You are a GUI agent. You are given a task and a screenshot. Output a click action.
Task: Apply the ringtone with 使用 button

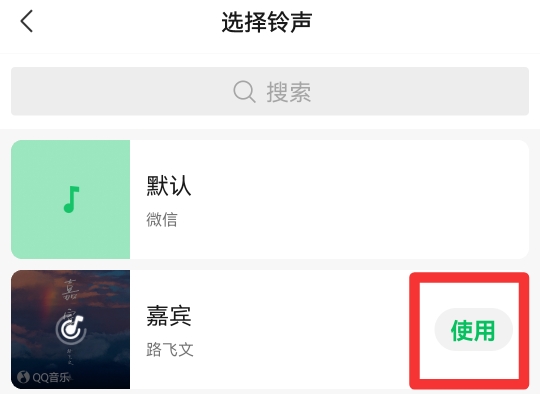pos(474,330)
